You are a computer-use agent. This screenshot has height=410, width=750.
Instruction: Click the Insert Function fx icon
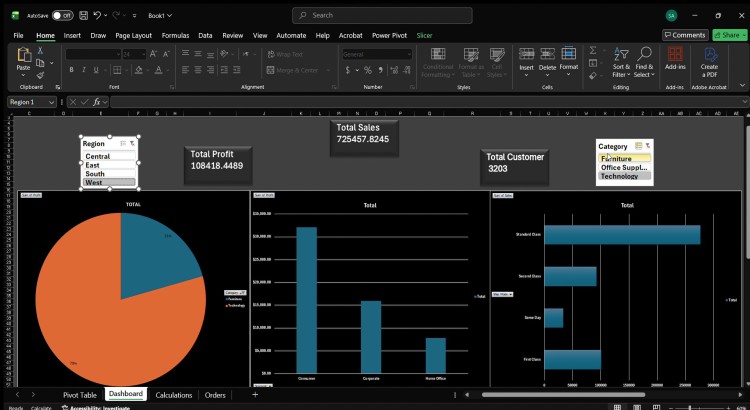[97, 102]
